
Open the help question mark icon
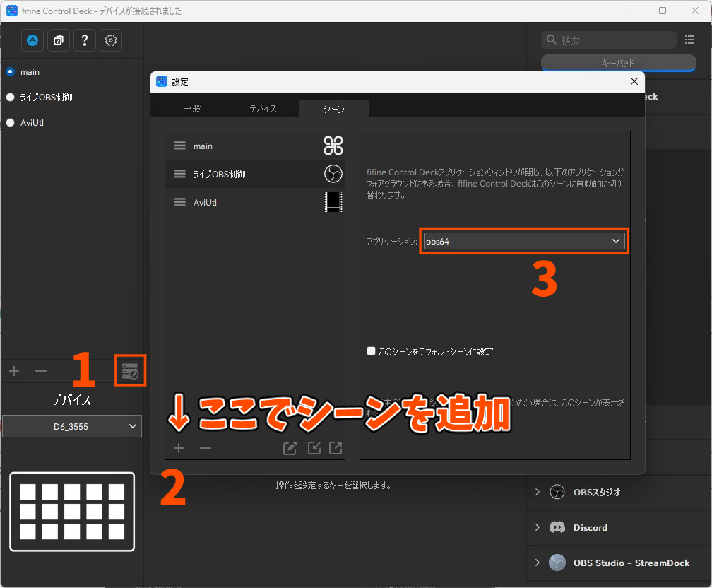coord(84,40)
